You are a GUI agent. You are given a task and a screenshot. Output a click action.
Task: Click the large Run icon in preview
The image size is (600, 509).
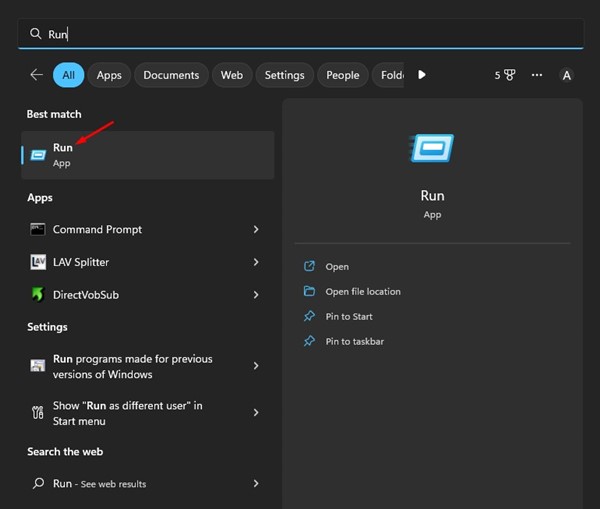432,148
